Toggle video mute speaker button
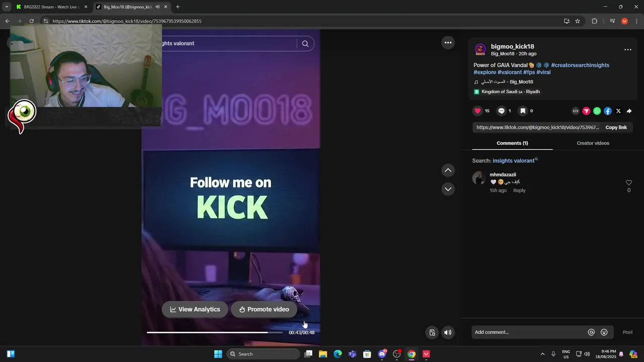Screen dimensions: 644x362 pyautogui.click(x=448, y=332)
